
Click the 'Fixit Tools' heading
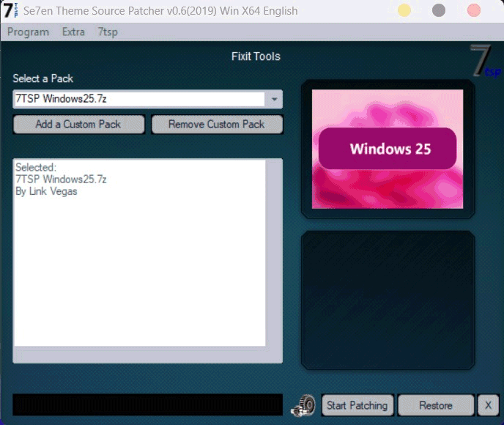tap(256, 56)
